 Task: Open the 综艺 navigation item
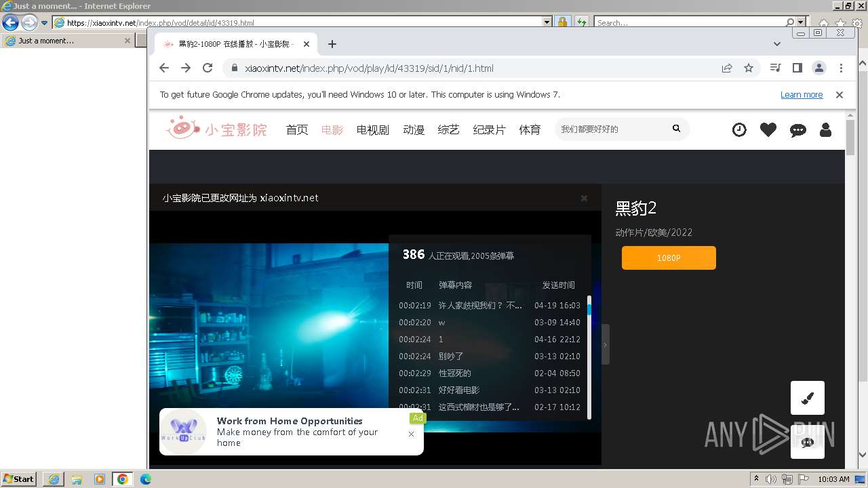click(449, 129)
